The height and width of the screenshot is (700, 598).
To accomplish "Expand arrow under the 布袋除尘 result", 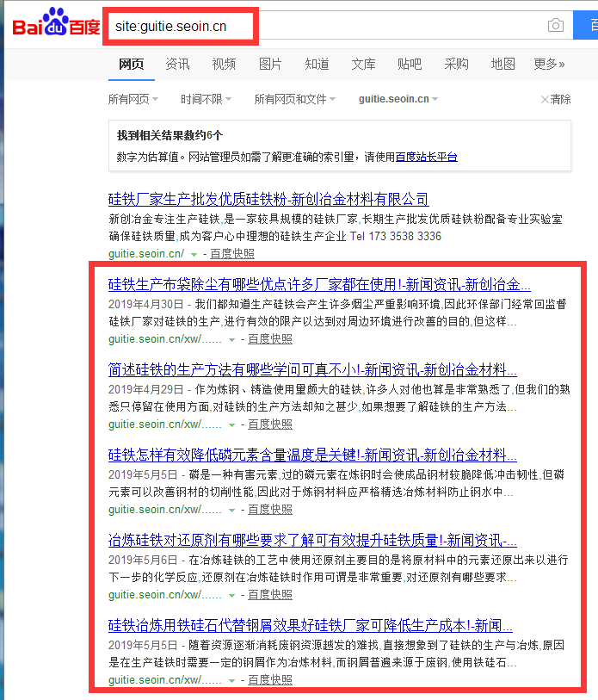I will coord(231,340).
